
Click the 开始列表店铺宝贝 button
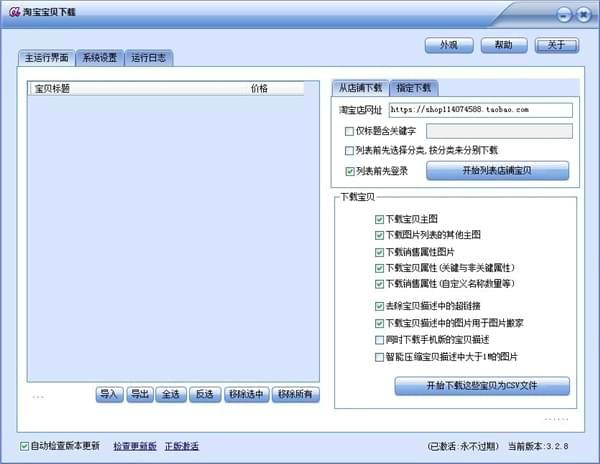[497, 171]
